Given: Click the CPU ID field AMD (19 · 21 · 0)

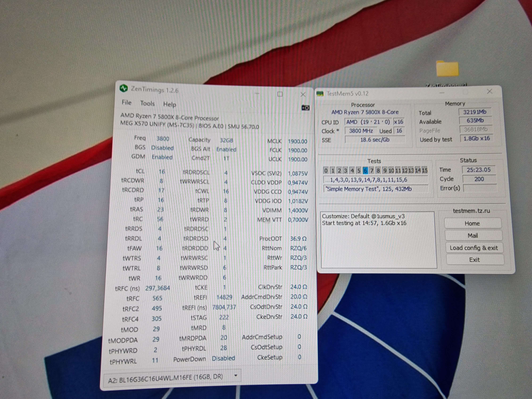Looking at the screenshot, I should (x=368, y=122).
